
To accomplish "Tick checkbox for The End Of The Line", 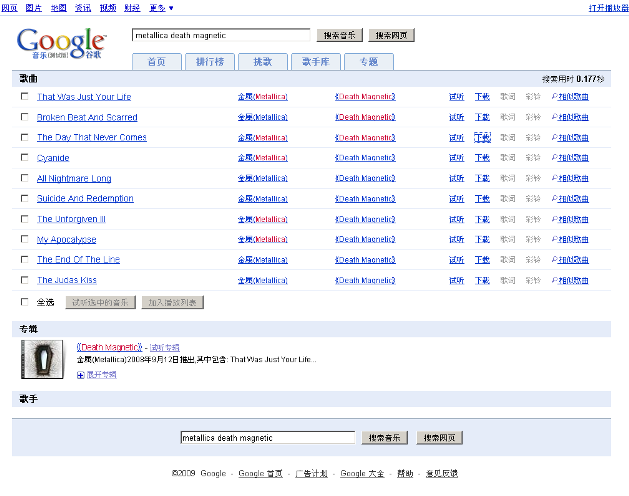I will coord(24,260).
